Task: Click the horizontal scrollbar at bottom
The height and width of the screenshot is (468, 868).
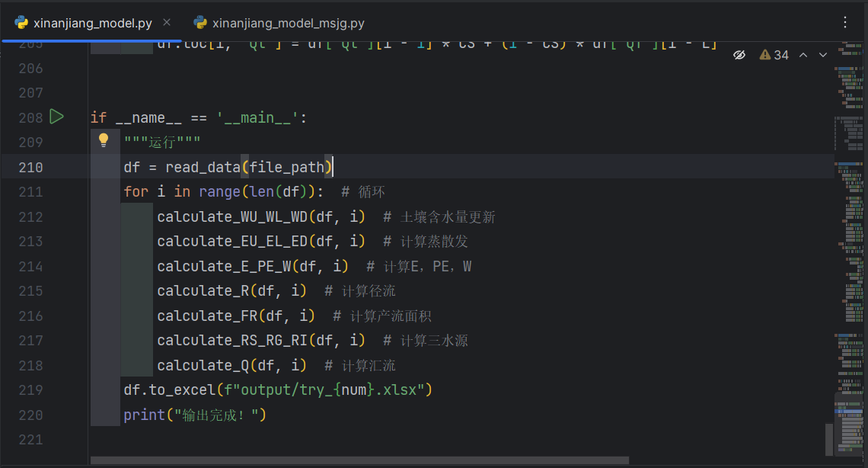Action: (x=359, y=460)
